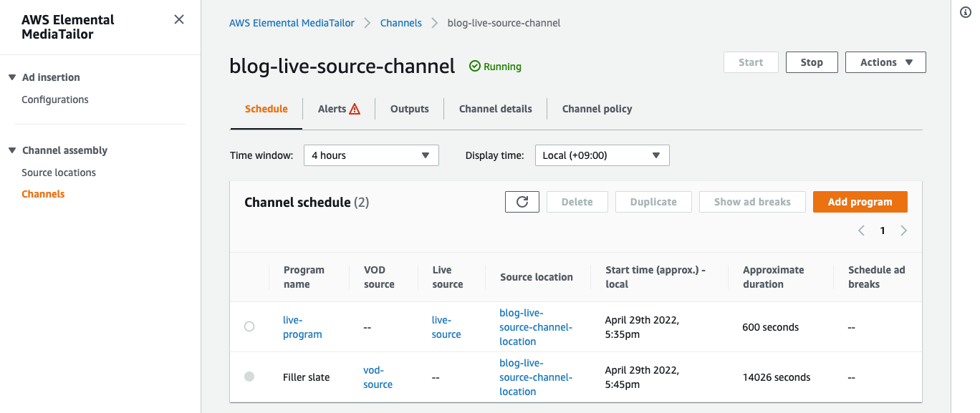This screenshot has width=980, height=413.
Task: Switch to the Channel details tab
Action: tap(496, 109)
